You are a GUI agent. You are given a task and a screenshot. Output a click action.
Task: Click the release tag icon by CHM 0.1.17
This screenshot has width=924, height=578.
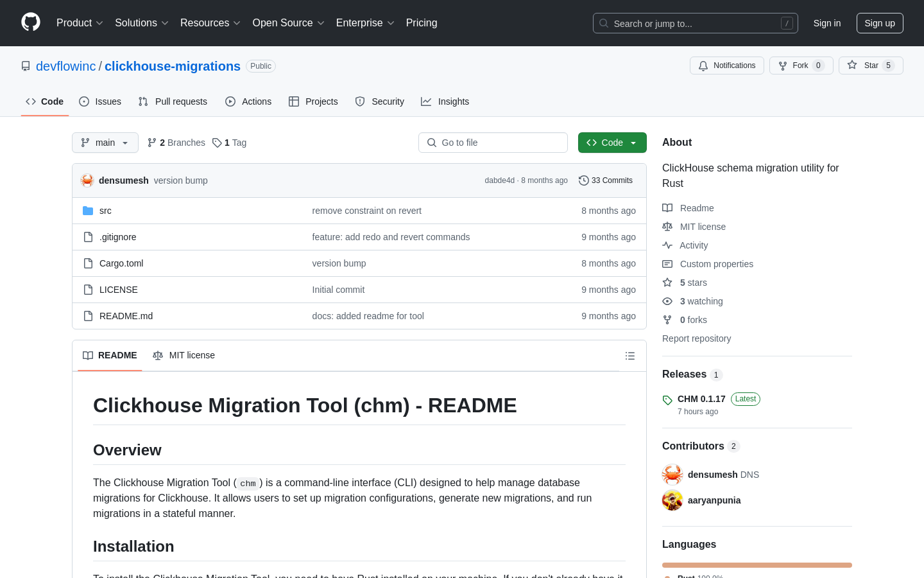(x=667, y=400)
